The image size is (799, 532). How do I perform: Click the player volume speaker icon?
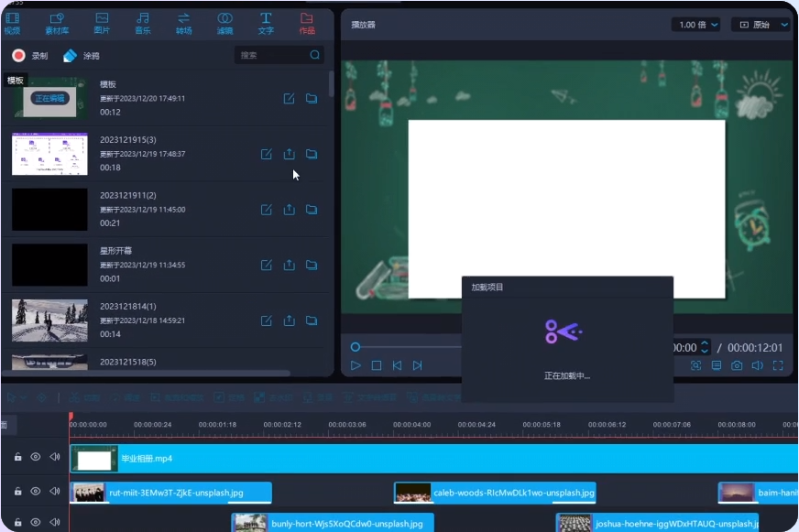click(757, 365)
